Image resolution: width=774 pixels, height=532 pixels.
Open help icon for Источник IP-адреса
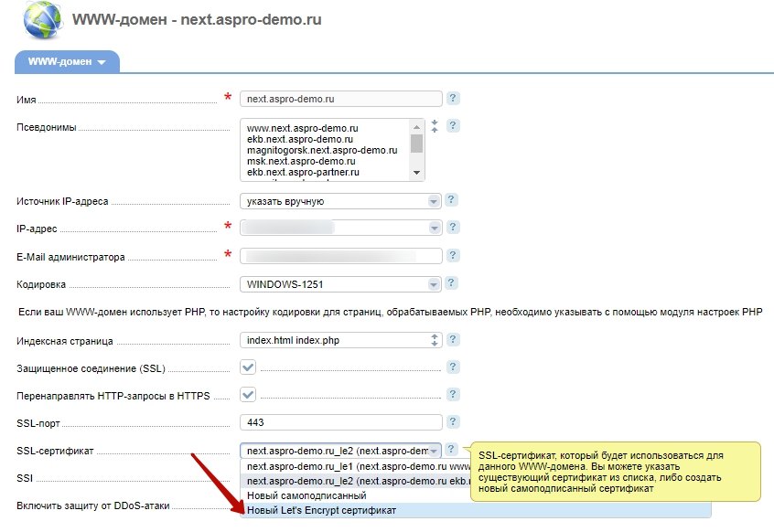(x=451, y=199)
